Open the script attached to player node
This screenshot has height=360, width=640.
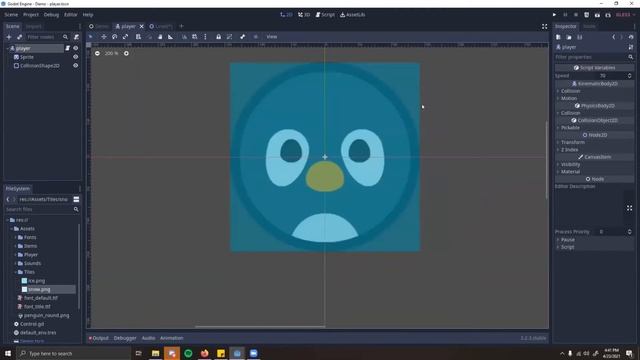coord(68,48)
